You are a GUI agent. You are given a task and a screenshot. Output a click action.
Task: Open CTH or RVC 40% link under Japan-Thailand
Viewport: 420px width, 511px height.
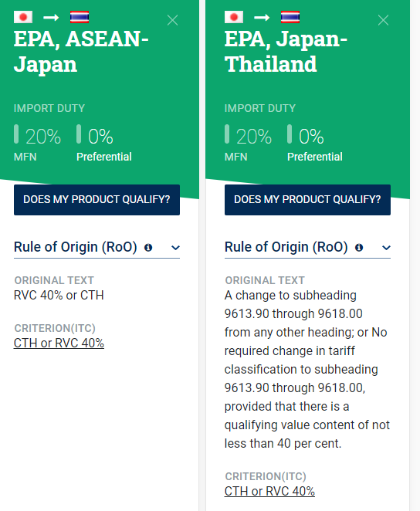click(x=269, y=492)
